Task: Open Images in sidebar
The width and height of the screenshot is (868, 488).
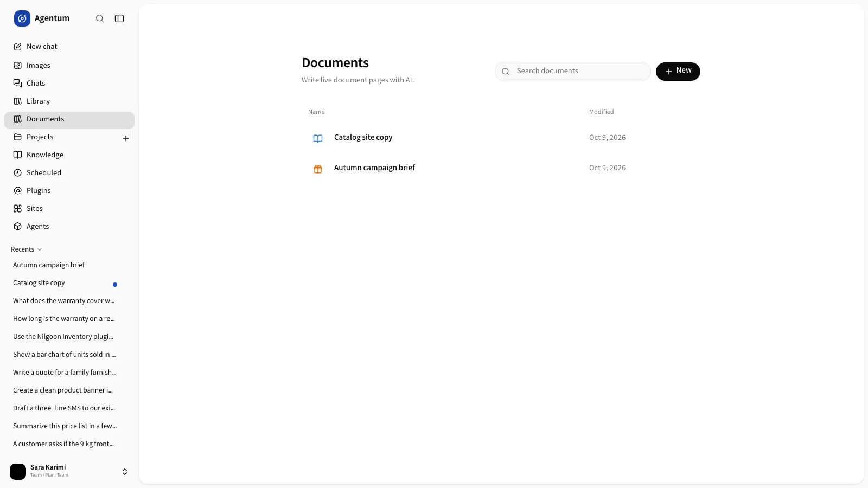Action: coord(69,66)
